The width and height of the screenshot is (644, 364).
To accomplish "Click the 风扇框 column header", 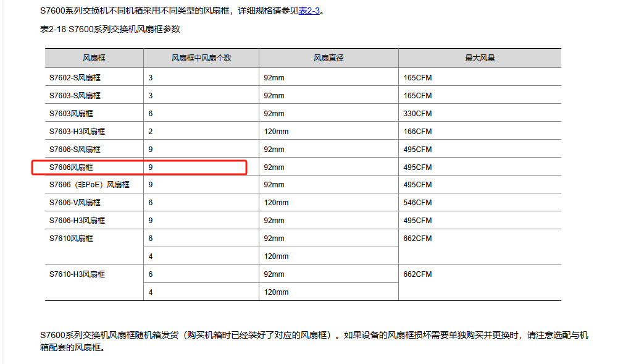I will (94, 58).
